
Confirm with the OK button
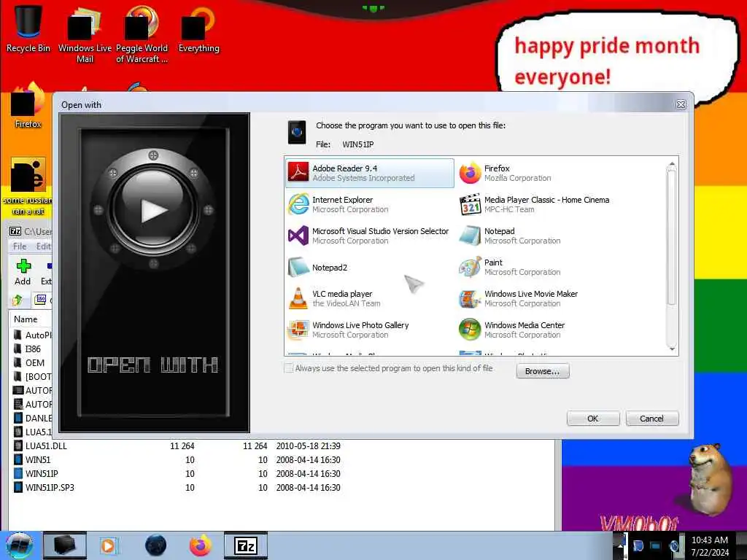[x=593, y=418]
